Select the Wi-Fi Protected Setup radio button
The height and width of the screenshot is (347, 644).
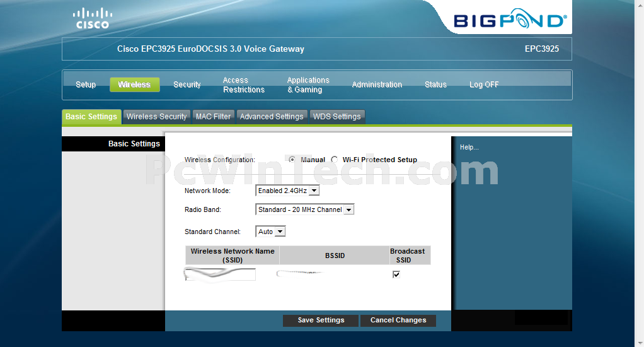coord(335,160)
